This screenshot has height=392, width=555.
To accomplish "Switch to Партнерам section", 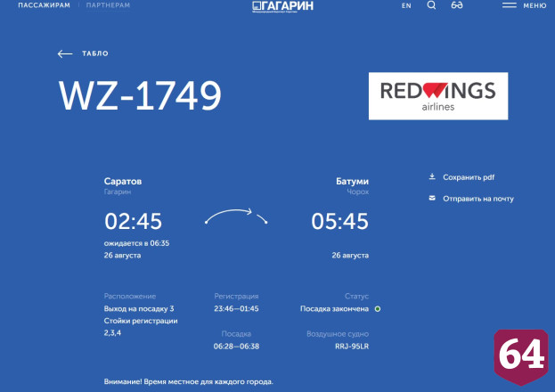I will 109,5.
